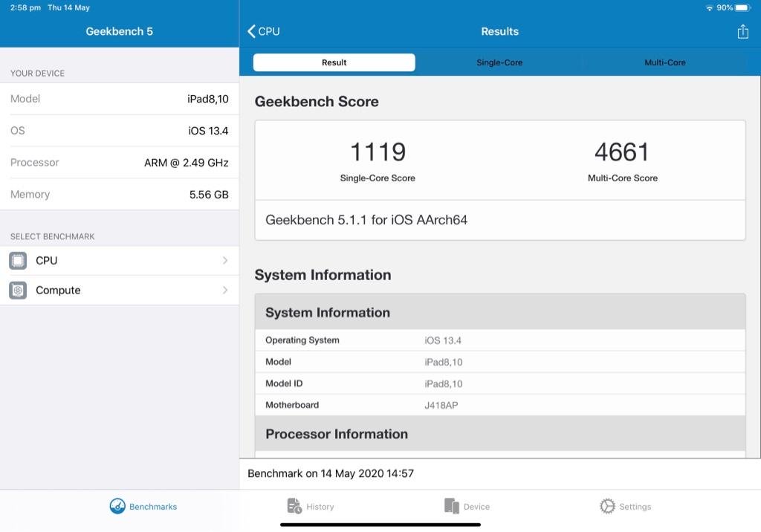Tap the share icon in Results header
The width and height of the screenshot is (761, 532).
pyautogui.click(x=742, y=31)
